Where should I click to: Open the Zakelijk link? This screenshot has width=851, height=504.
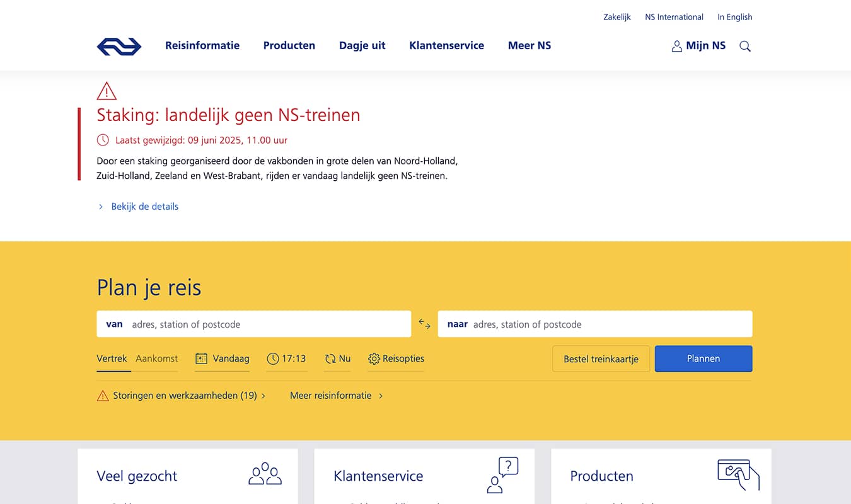click(617, 17)
